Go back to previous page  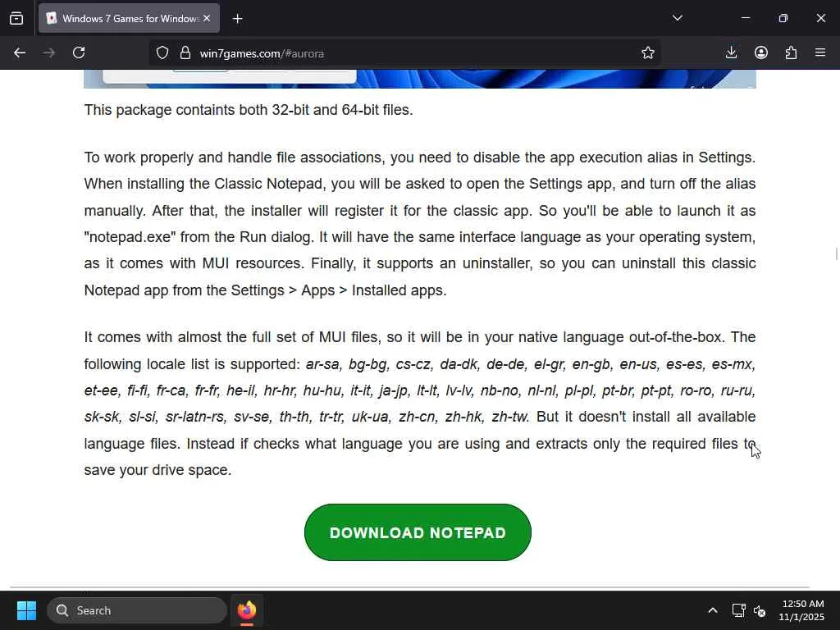[x=20, y=52]
